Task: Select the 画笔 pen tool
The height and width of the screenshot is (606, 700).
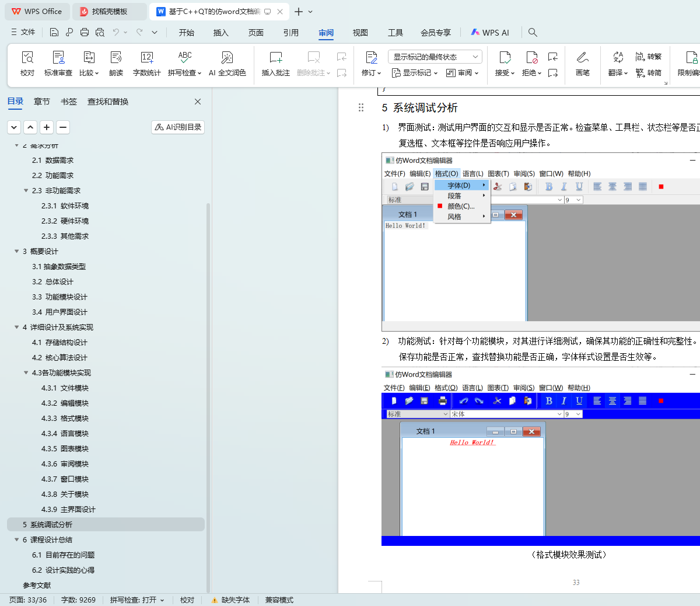Action: click(583, 64)
